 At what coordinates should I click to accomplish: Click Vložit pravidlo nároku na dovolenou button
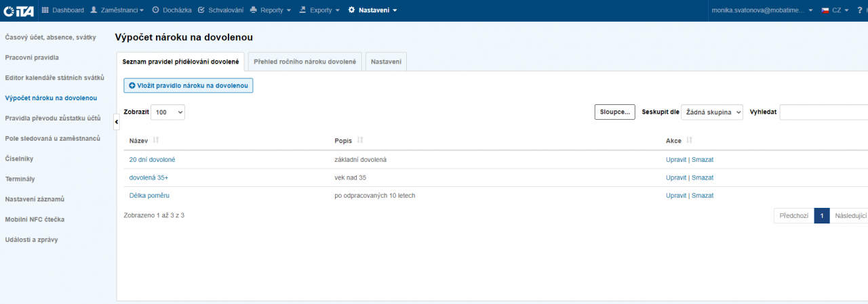click(x=188, y=85)
